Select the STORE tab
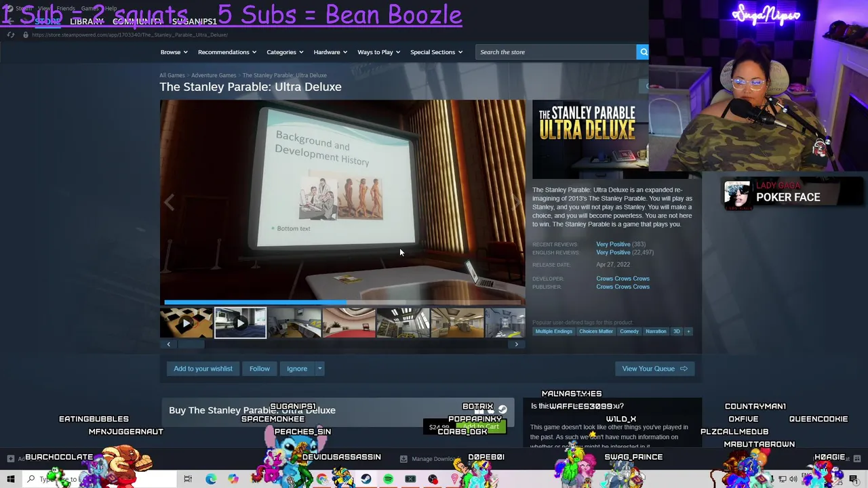This screenshot has height=488, width=868. (47, 21)
